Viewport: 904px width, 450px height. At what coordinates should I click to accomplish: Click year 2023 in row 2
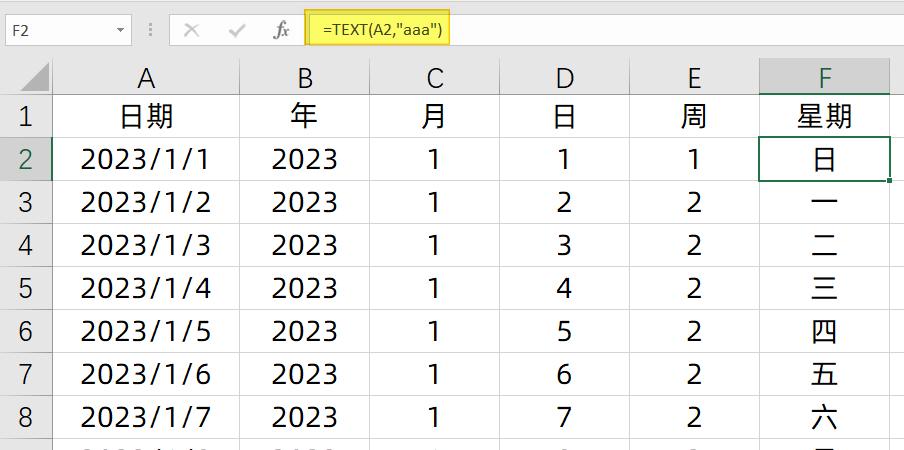pyautogui.click(x=304, y=159)
